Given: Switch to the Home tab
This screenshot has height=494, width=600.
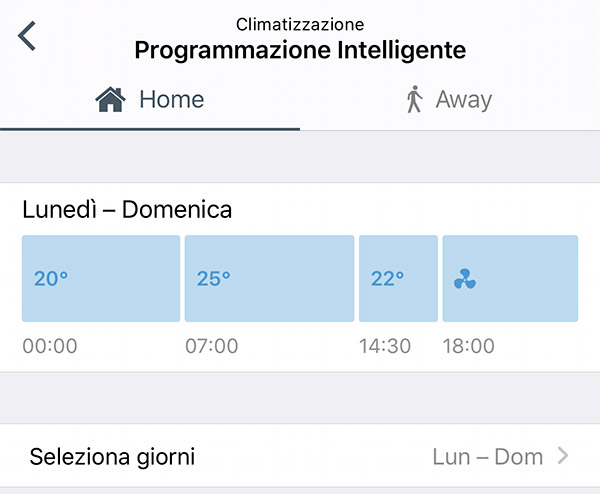Looking at the screenshot, I should tap(150, 100).
